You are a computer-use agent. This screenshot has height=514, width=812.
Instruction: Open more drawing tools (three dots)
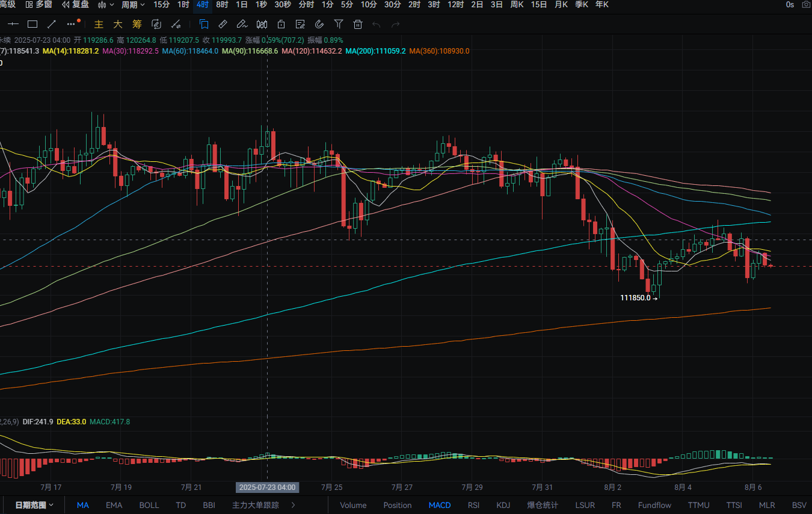click(72, 24)
